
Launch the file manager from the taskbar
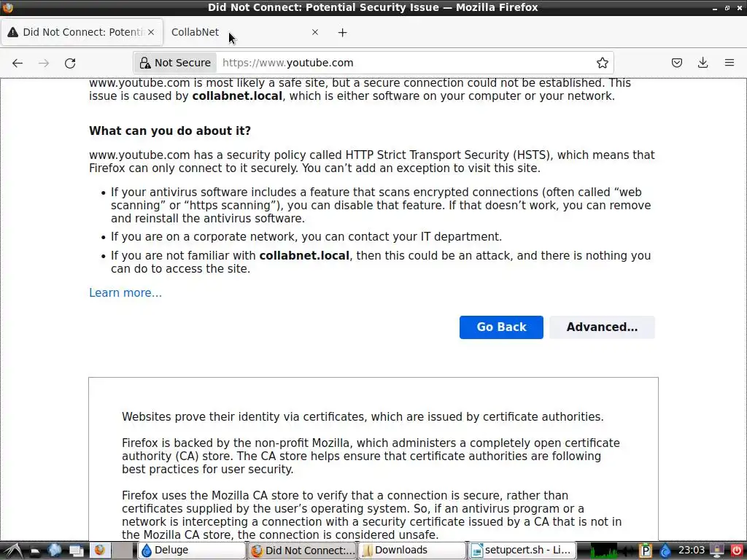point(35,551)
